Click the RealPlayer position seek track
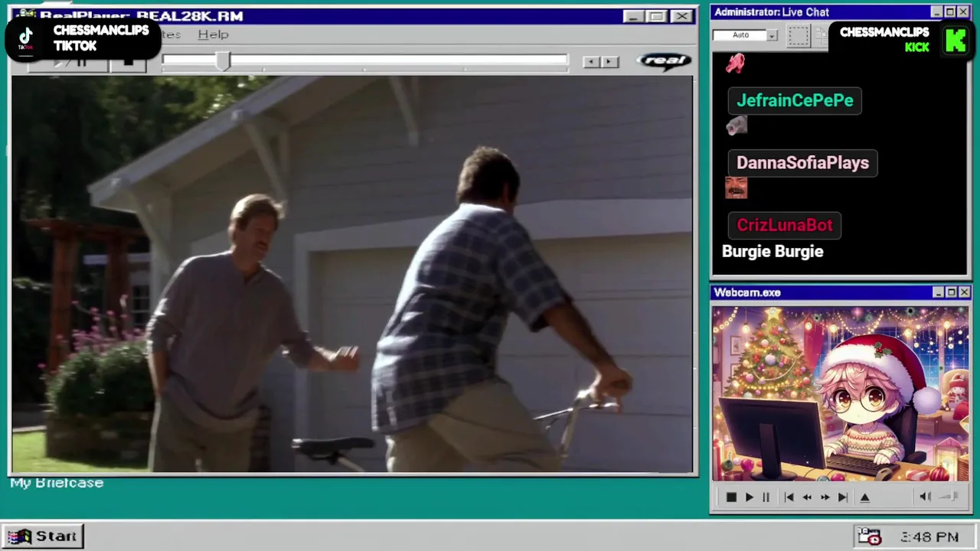 364,60
